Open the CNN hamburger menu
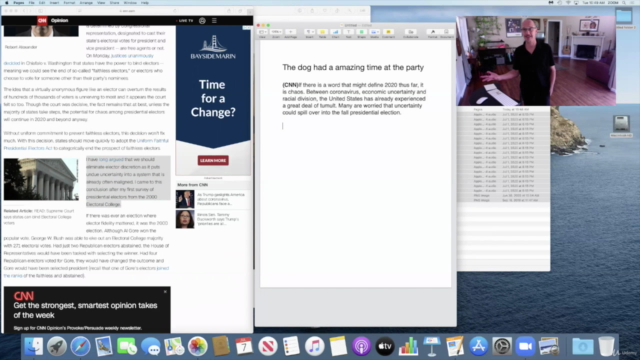 (x=214, y=20)
